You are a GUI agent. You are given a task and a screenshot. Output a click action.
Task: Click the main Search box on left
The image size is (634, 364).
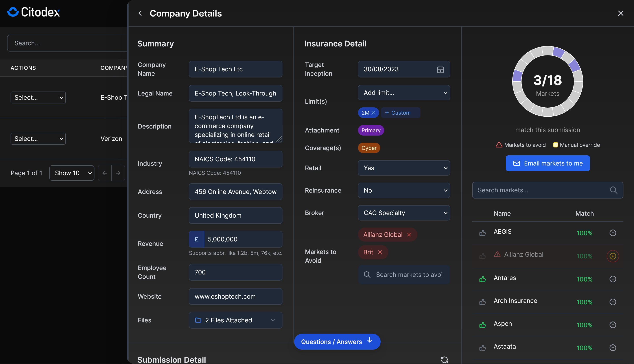(67, 43)
